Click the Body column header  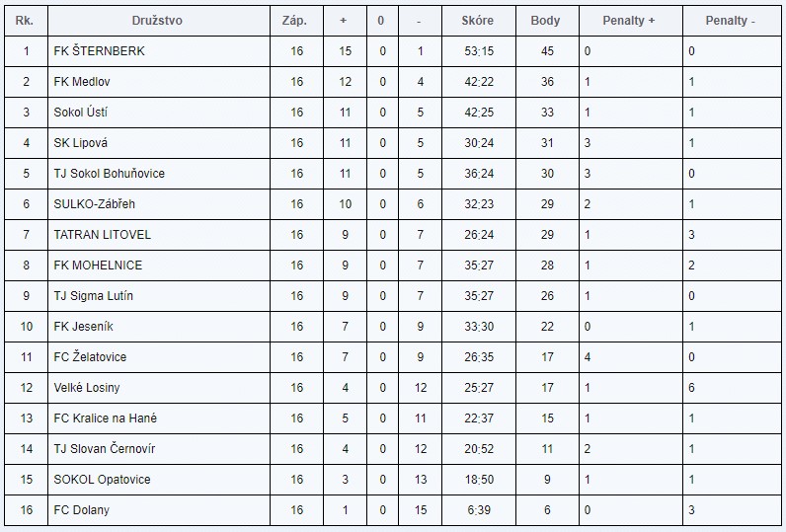coord(545,20)
